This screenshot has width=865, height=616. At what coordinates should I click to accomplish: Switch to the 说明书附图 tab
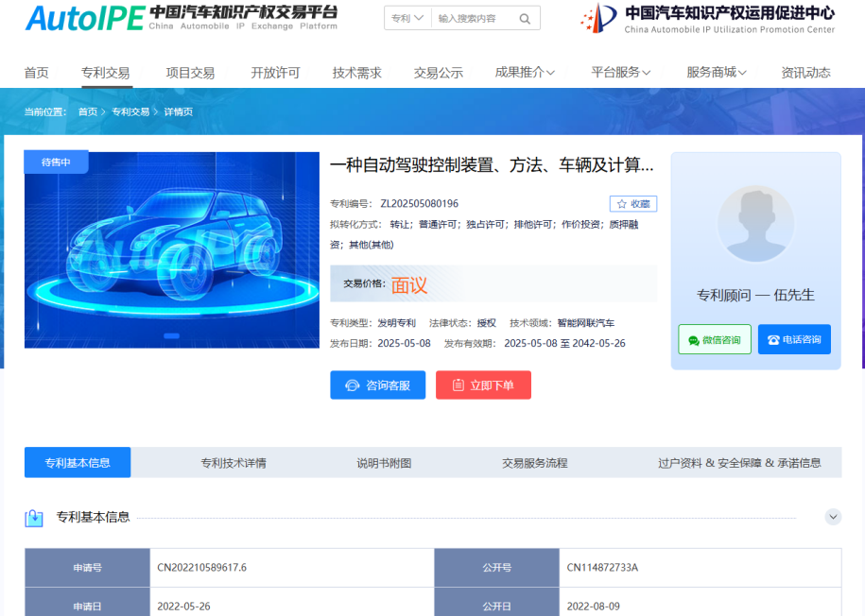pyautogui.click(x=384, y=463)
